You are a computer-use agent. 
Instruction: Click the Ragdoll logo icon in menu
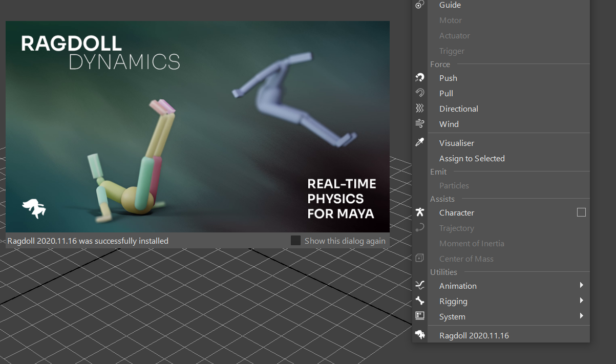(x=420, y=335)
